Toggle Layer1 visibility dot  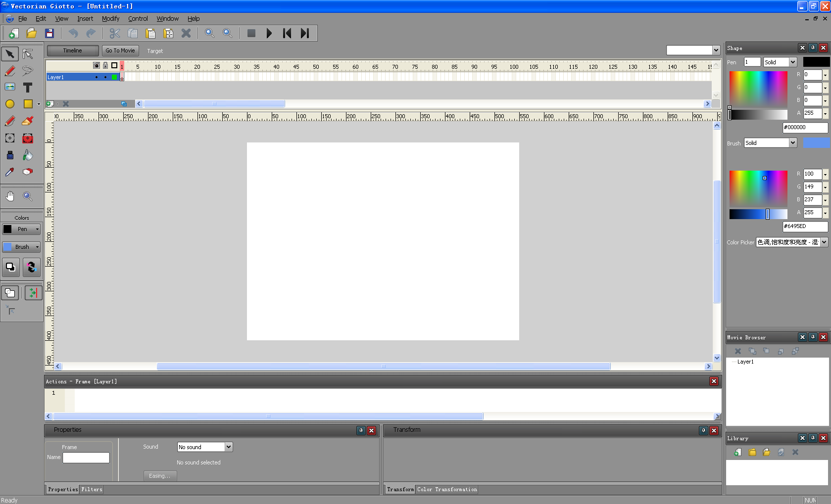pyautogui.click(x=97, y=77)
